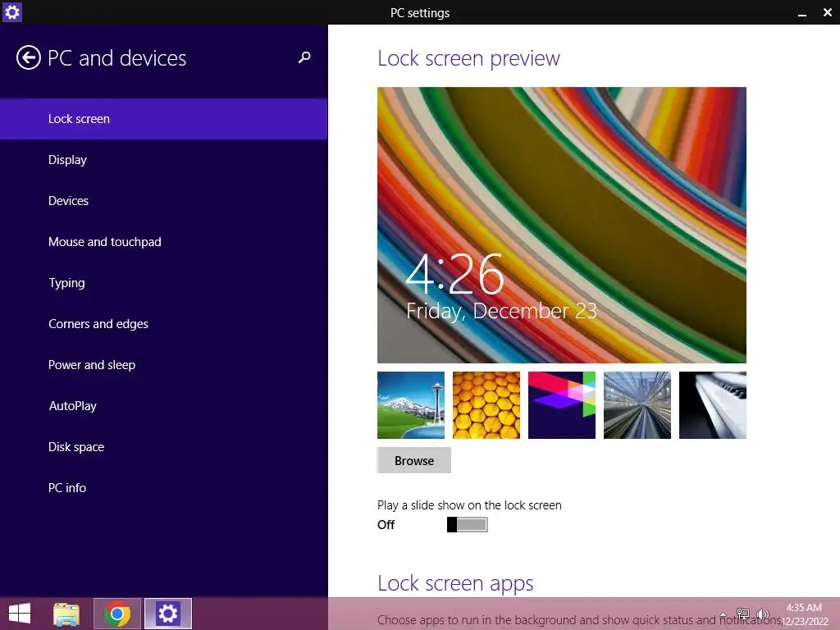The image size is (840, 630).
Task: Open search with the magnifier icon
Action: point(304,57)
